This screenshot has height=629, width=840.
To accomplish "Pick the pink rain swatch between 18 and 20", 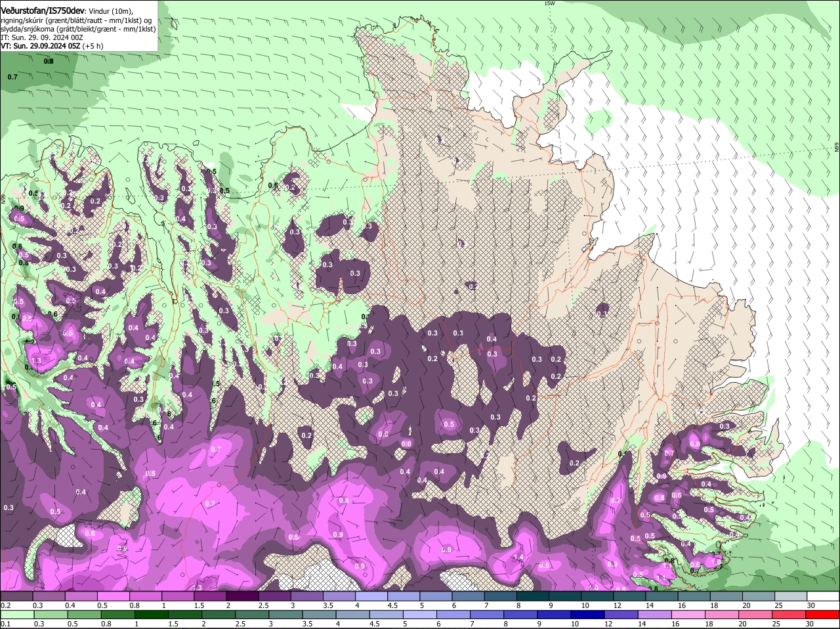I will point(721,615).
